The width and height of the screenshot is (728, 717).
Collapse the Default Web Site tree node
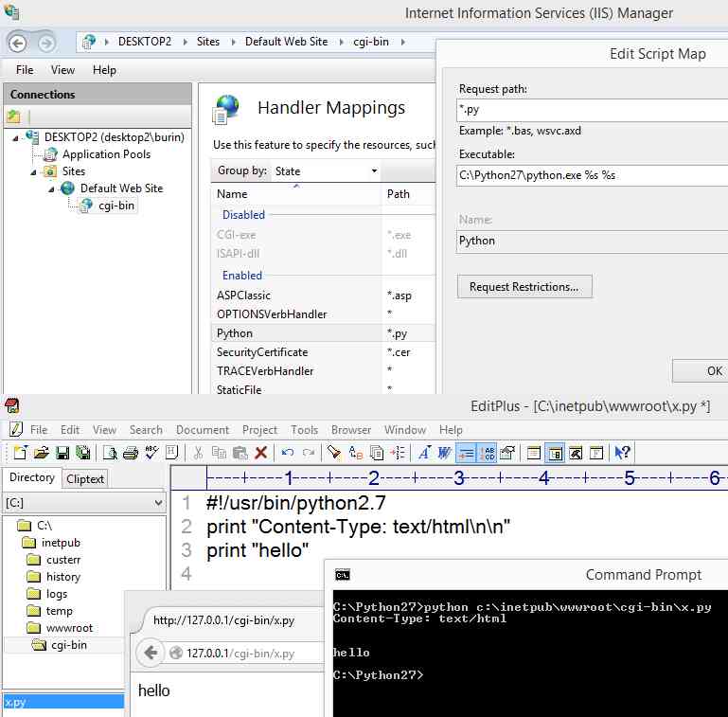(53, 188)
